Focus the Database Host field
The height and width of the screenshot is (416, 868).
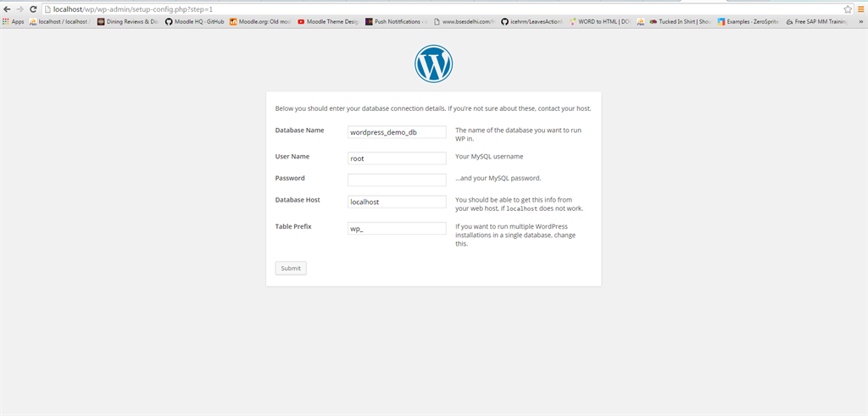[397, 202]
